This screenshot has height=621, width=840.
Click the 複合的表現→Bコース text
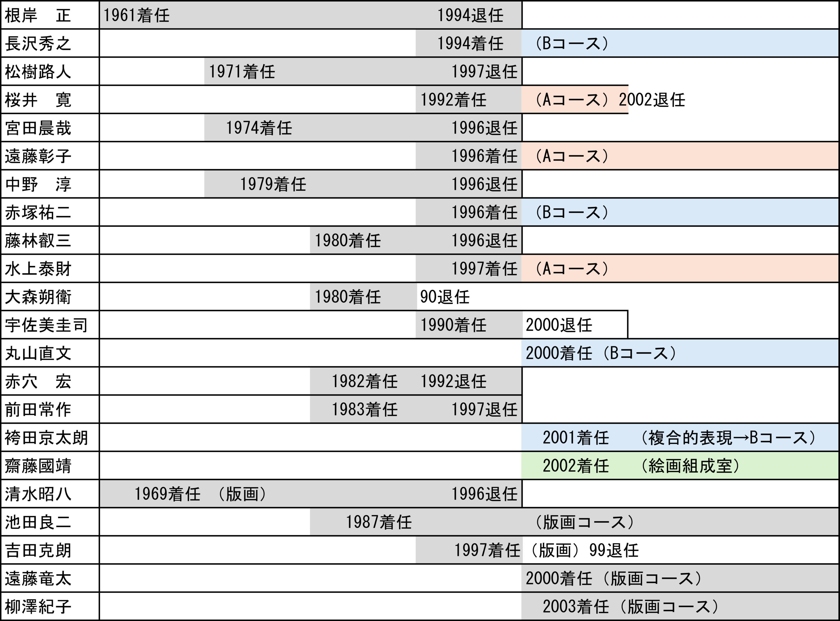[728, 438]
